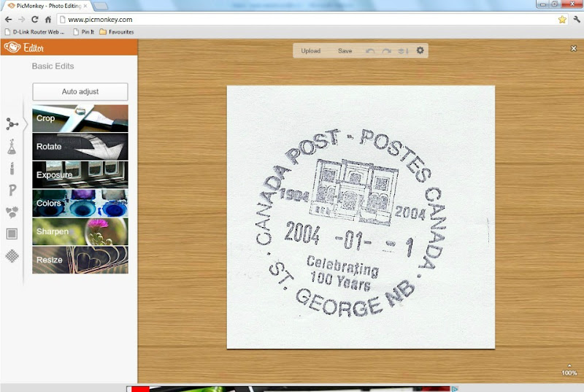
Task: Bookmark the page with the star icon
Action: (562, 20)
